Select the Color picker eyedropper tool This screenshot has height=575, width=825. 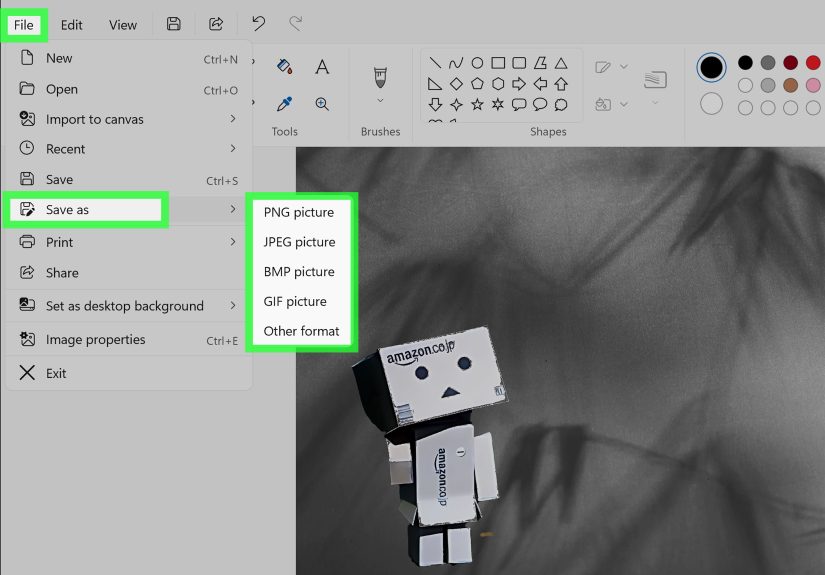285,104
